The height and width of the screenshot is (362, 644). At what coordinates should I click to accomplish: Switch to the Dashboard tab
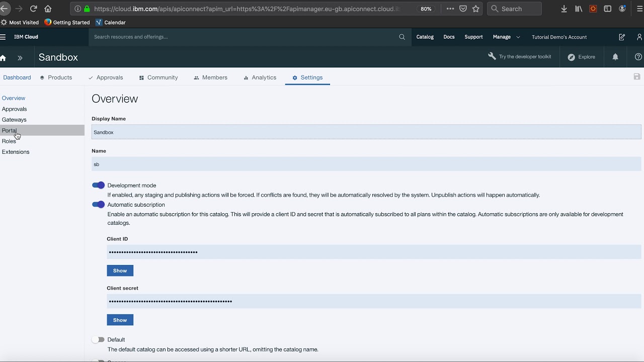pos(17,77)
